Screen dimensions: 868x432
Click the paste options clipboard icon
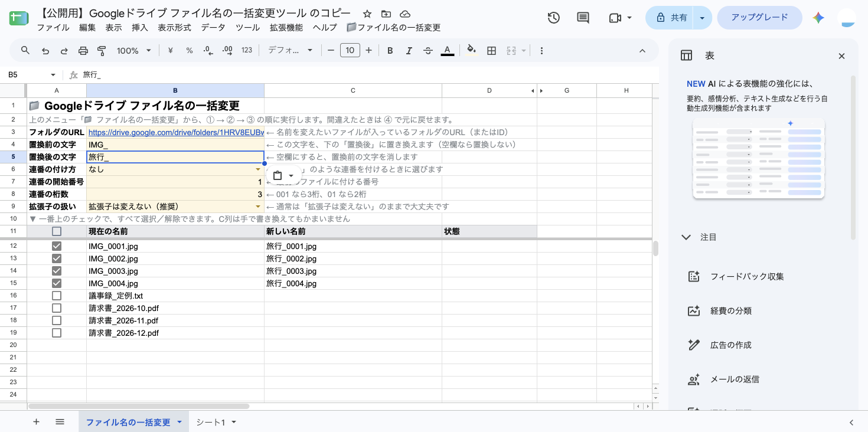click(278, 176)
